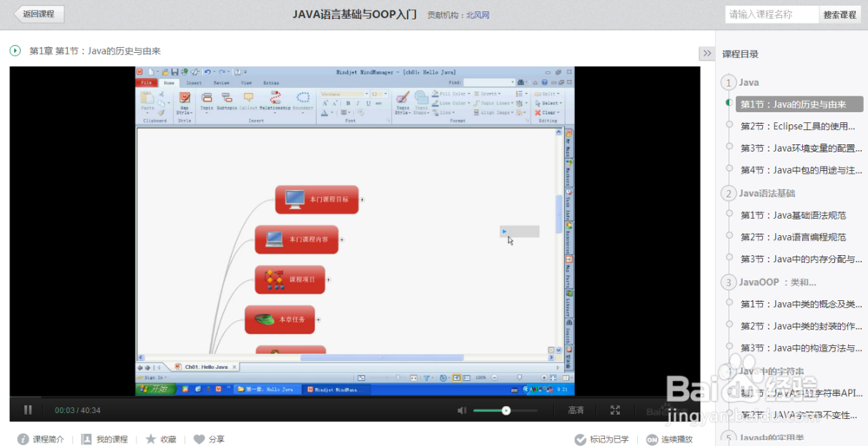
Task: Enter fullscreen video mode
Action: coord(615,410)
